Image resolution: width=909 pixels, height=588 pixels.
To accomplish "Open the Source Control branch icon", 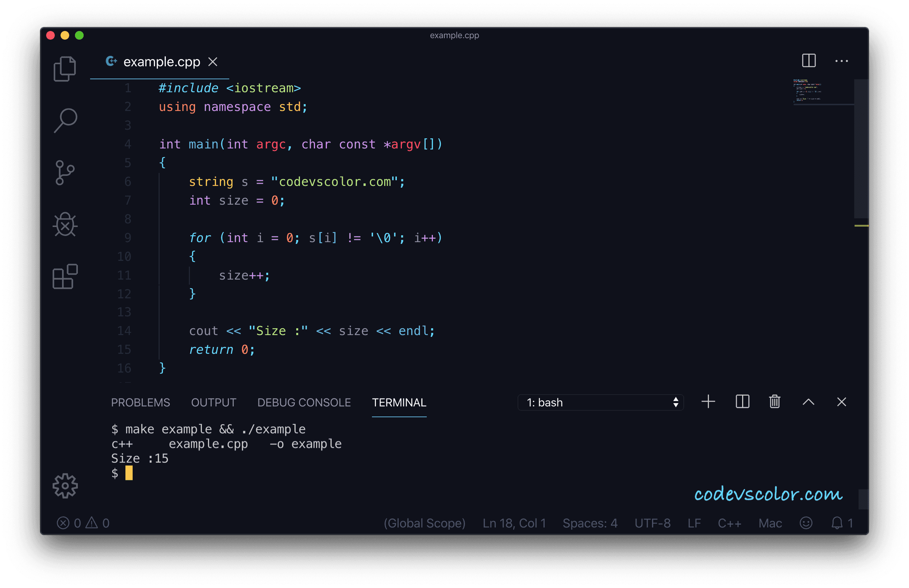I will 65,173.
